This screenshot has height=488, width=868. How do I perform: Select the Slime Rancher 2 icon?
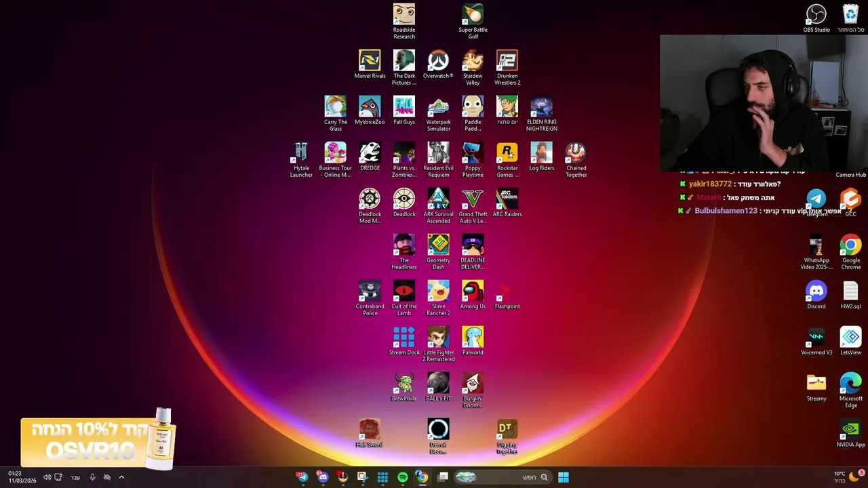click(x=438, y=298)
